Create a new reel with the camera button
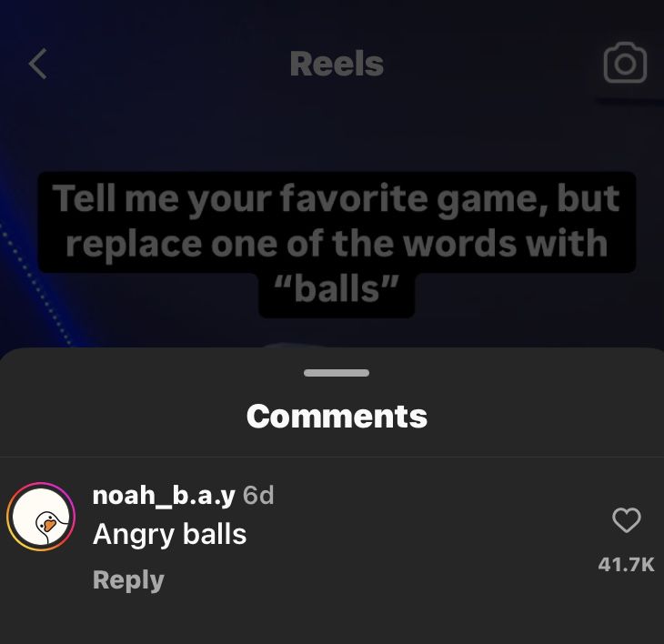 tap(625, 63)
